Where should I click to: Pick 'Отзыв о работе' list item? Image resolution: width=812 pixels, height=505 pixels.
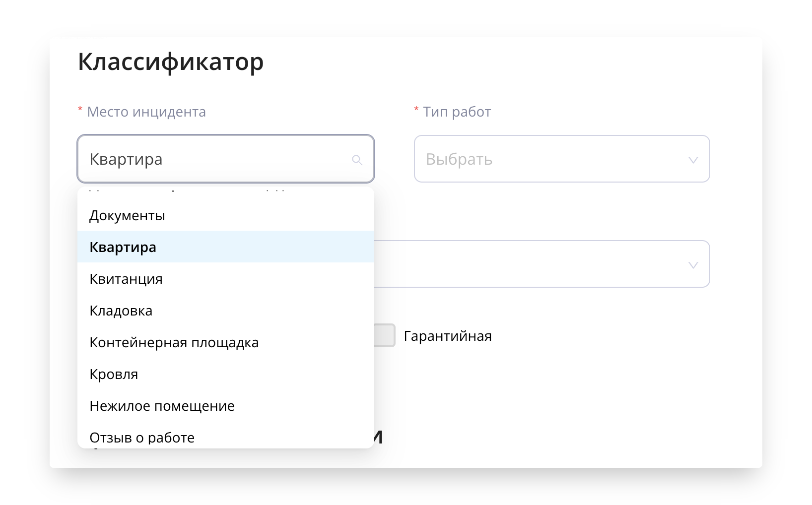click(x=142, y=438)
